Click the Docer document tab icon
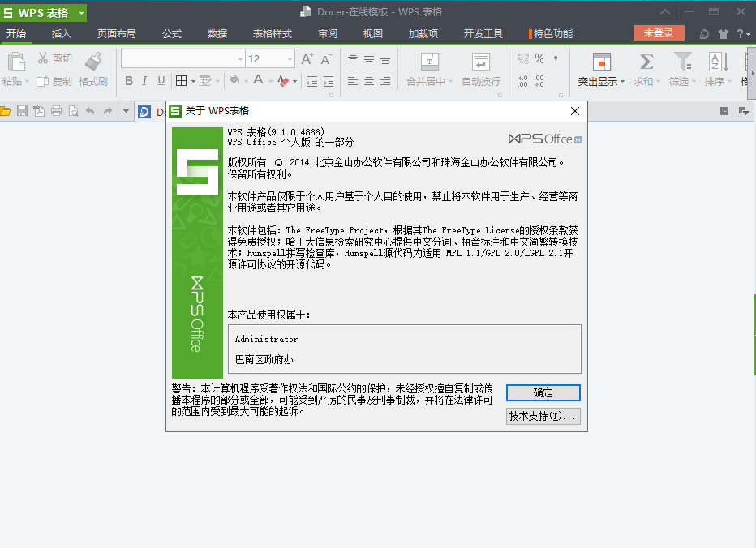The width and height of the screenshot is (756, 548). [144, 112]
